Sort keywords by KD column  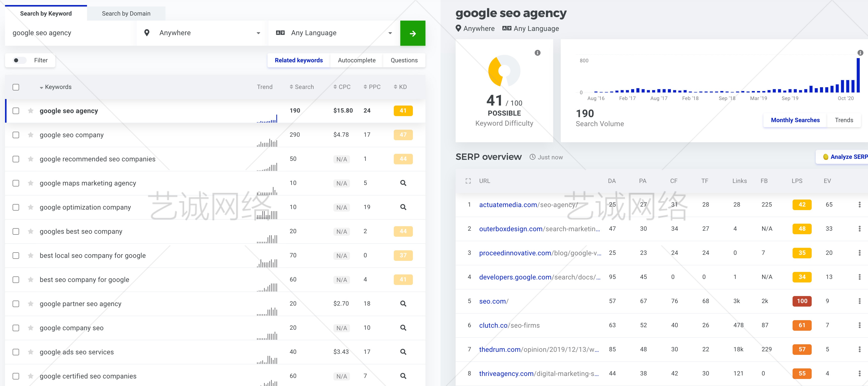(400, 87)
